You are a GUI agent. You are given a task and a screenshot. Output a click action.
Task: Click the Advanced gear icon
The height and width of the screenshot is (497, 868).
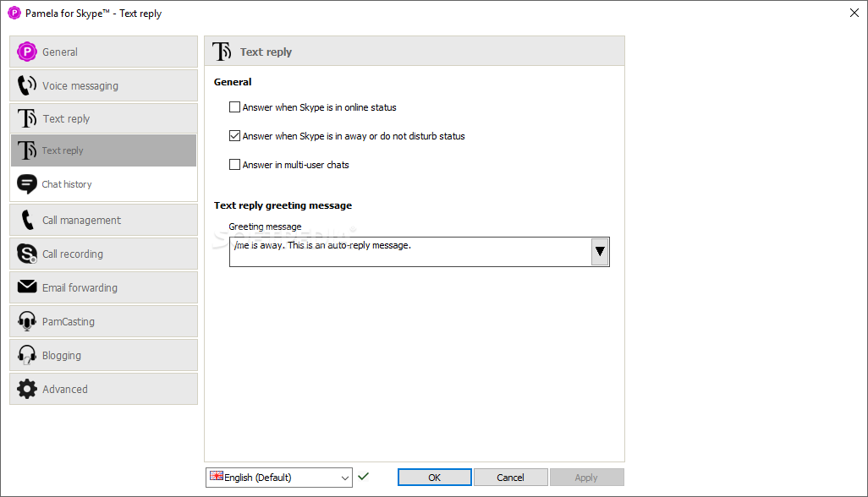click(x=26, y=389)
